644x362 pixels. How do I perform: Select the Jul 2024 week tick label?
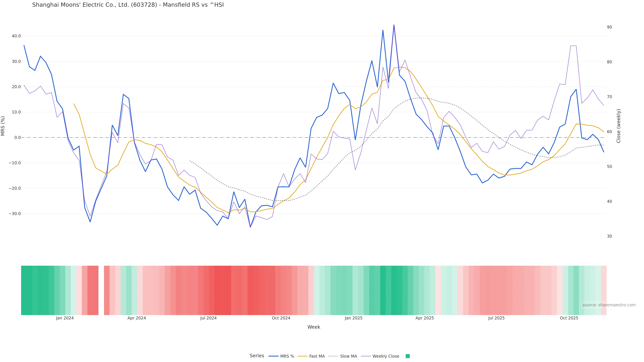(x=208, y=318)
